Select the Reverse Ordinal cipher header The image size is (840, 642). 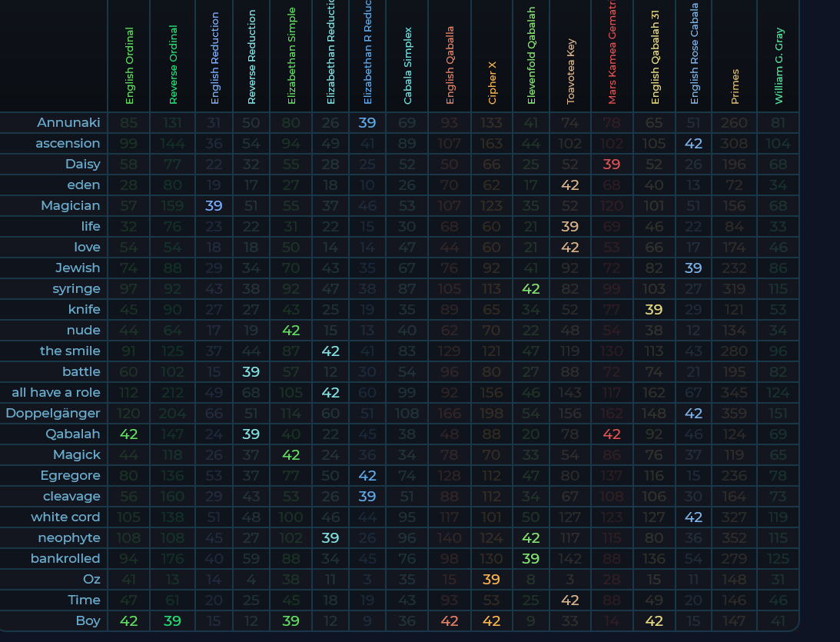pos(173,65)
